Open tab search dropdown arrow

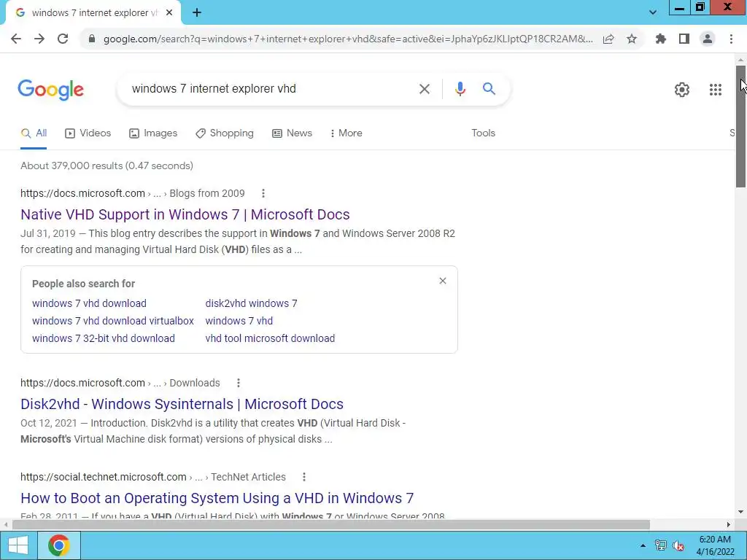point(653,12)
